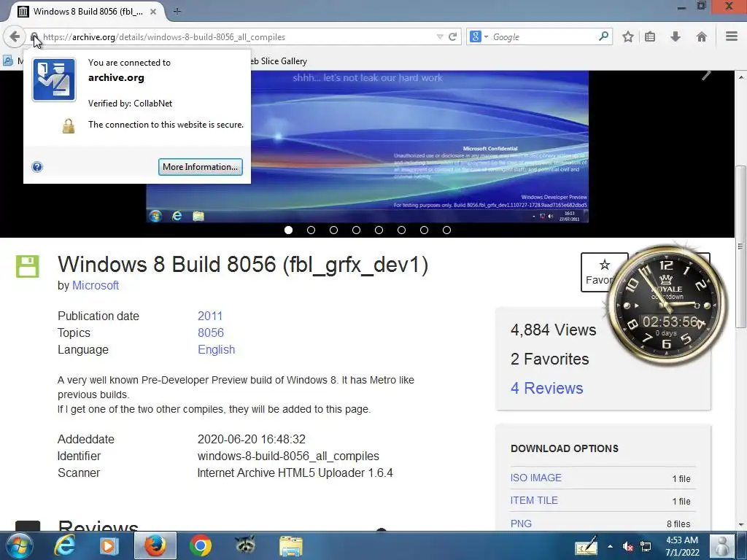This screenshot has width=747, height=560.
Task: Open the Microsoft author link
Action: pos(96,285)
